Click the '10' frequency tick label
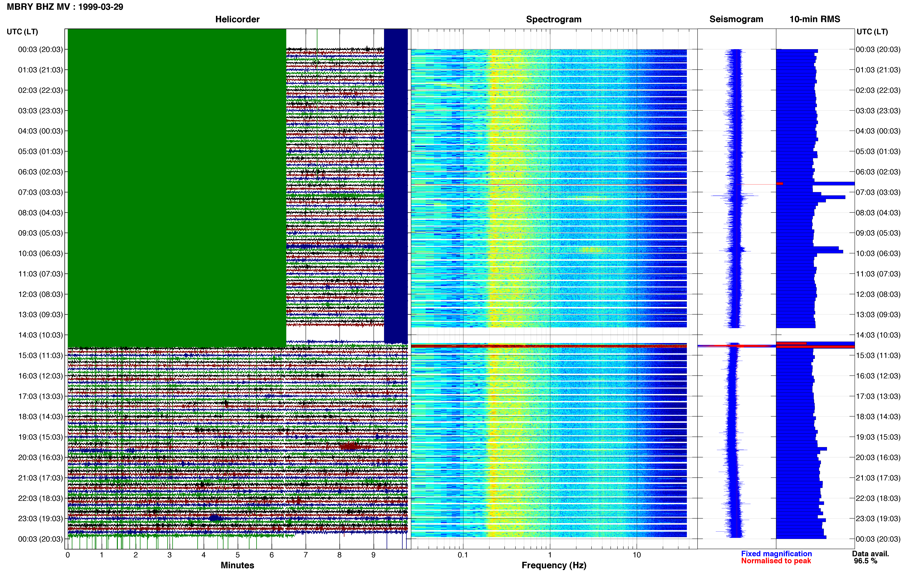This screenshot has height=578, width=924. 637,555
